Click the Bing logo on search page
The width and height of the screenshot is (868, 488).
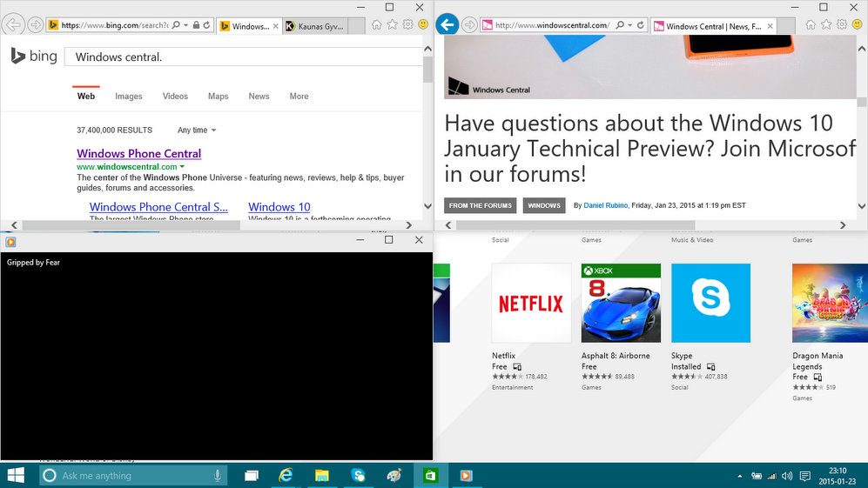click(33, 57)
